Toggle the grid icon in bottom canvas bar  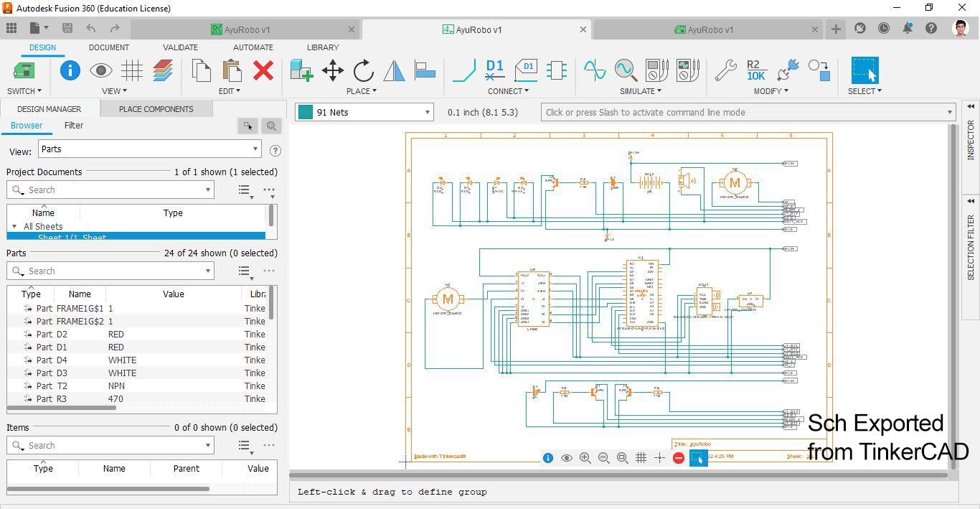point(641,458)
